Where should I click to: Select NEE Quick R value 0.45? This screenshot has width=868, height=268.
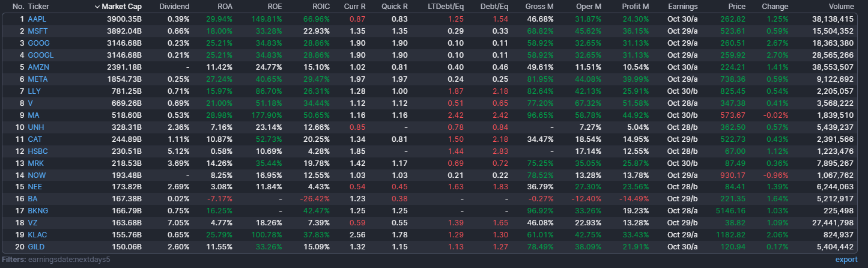coord(400,187)
